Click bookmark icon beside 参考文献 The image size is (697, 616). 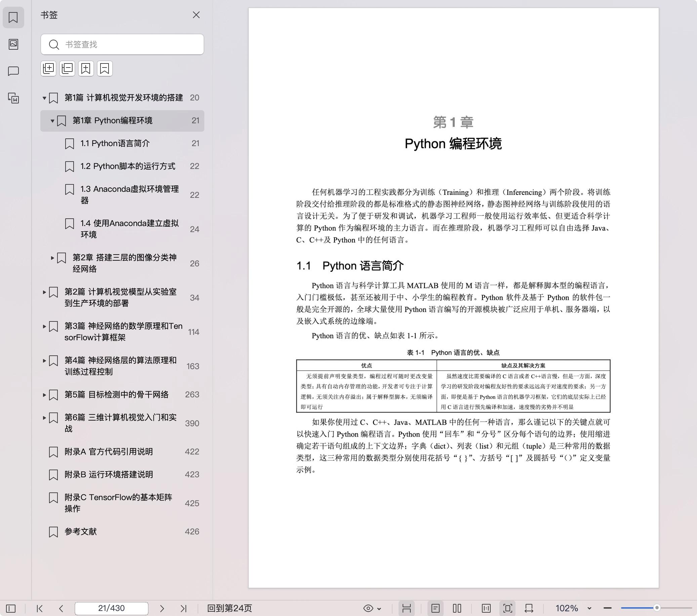[x=53, y=532]
